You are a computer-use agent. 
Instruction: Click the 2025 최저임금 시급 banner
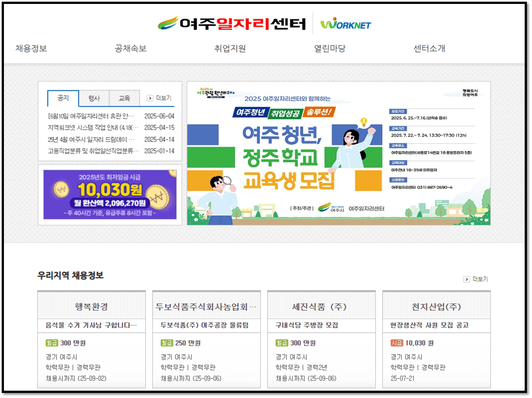pos(107,194)
